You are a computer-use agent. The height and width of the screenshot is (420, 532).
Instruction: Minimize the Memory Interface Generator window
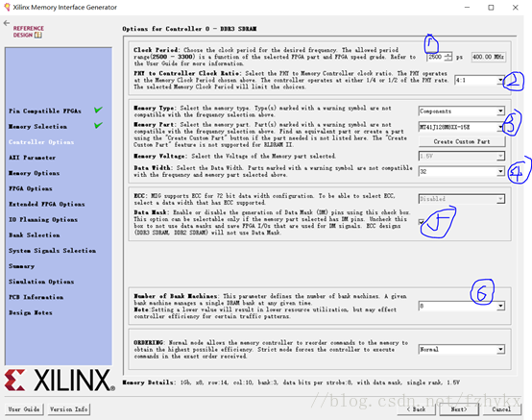[x=467, y=7]
